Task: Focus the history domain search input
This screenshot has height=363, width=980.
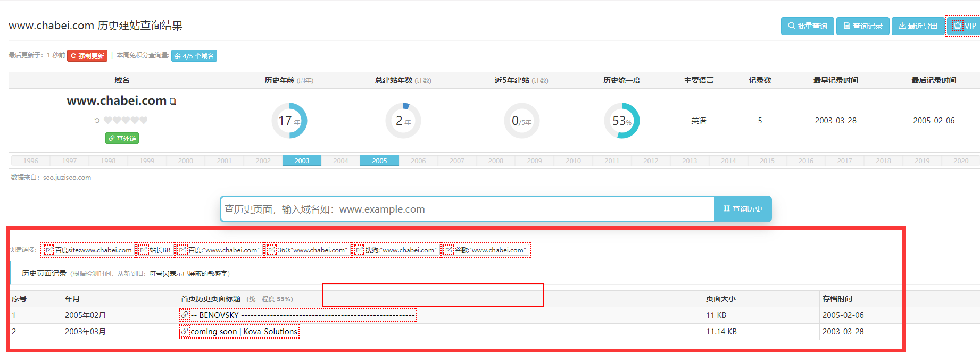Action: pyautogui.click(x=467, y=209)
